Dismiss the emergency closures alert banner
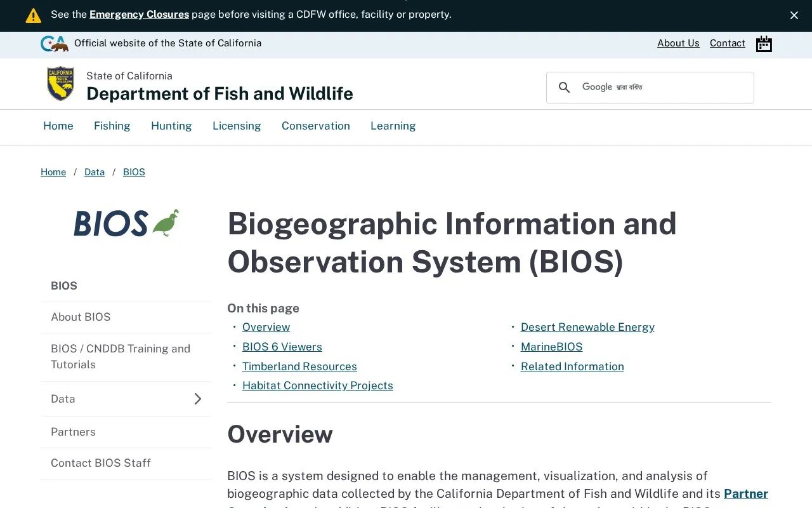Screen dimensions: 812x508 794,15
